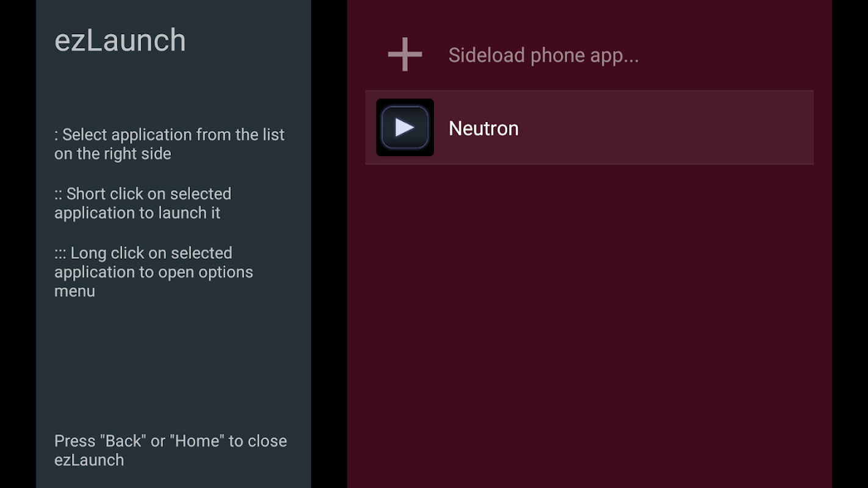Open the Neutron app by its name label
The width and height of the screenshot is (868, 488).
pyautogui.click(x=483, y=128)
